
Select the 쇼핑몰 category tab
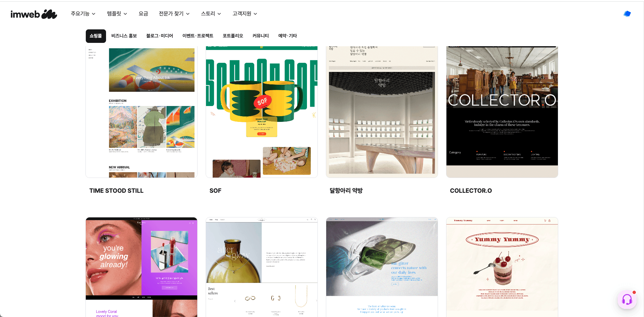96,36
